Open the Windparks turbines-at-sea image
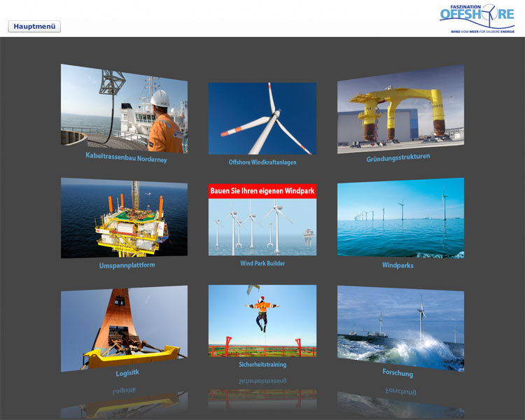 click(x=400, y=218)
